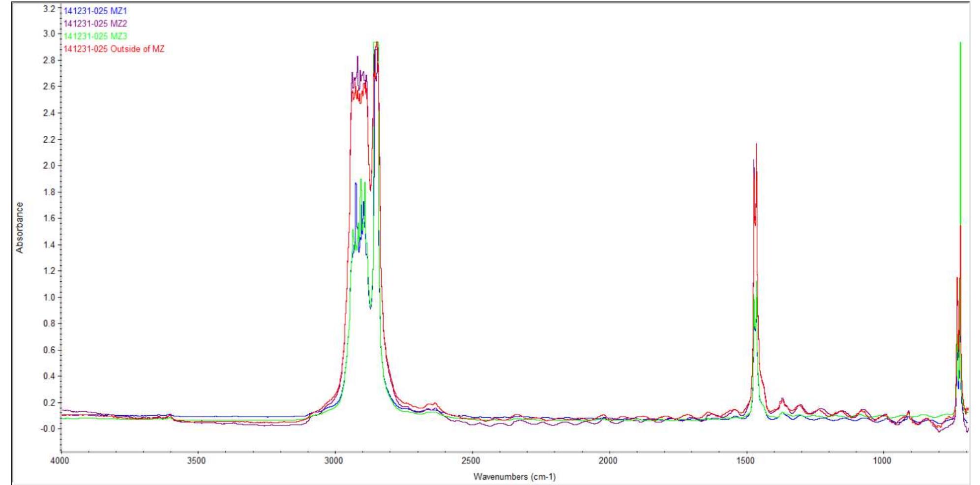Click the 1.0 absorbance tick label
The height and width of the screenshot is (485, 980).
(x=49, y=298)
